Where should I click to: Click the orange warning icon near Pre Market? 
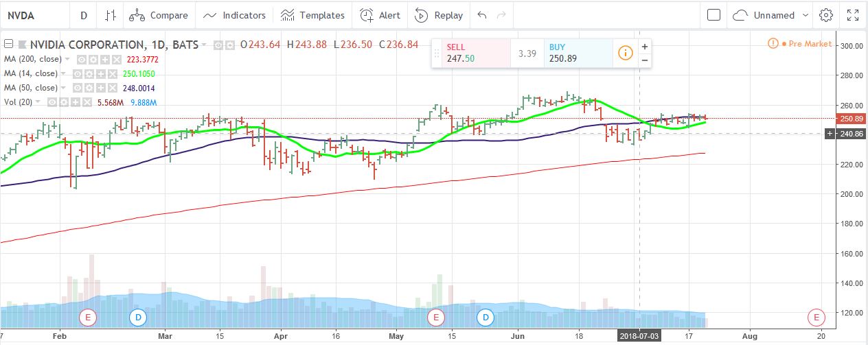[773, 44]
